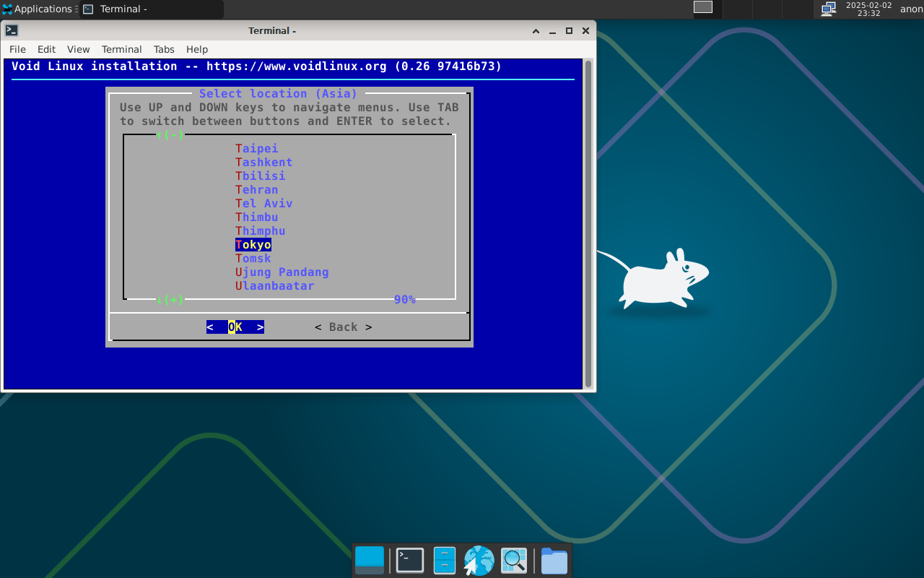Click the terminal's vertical scrollbar
Screen dimensions: 924x578
click(588, 224)
